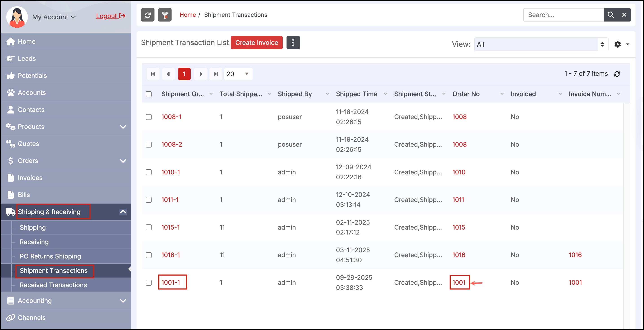Toggle the select-all header checkbox
This screenshot has width=644, height=330.
point(148,94)
